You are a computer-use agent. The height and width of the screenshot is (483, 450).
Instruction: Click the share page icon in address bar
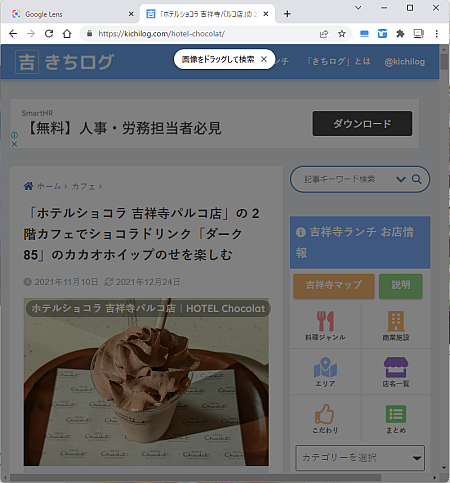324,34
